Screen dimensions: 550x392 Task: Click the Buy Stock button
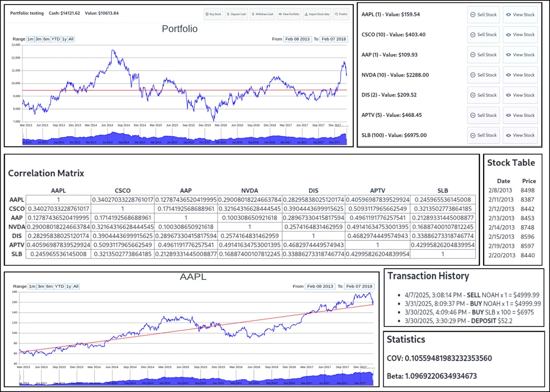coord(213,14)
